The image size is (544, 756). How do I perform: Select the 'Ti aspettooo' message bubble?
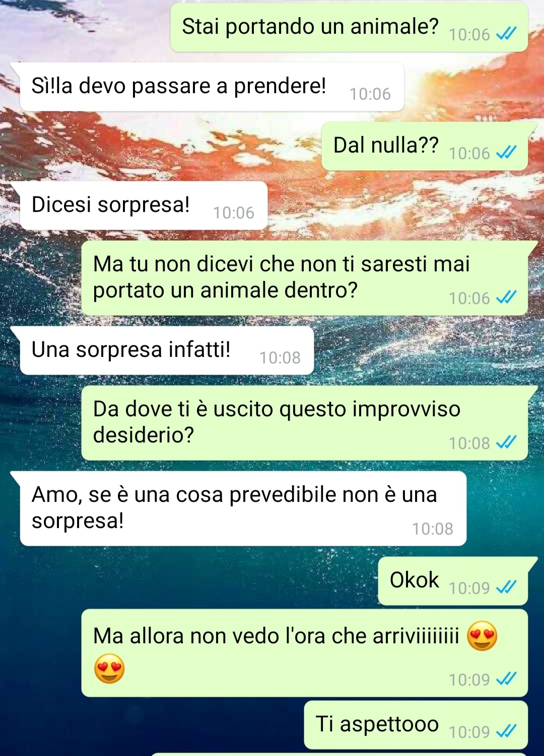tap(416, 725)
